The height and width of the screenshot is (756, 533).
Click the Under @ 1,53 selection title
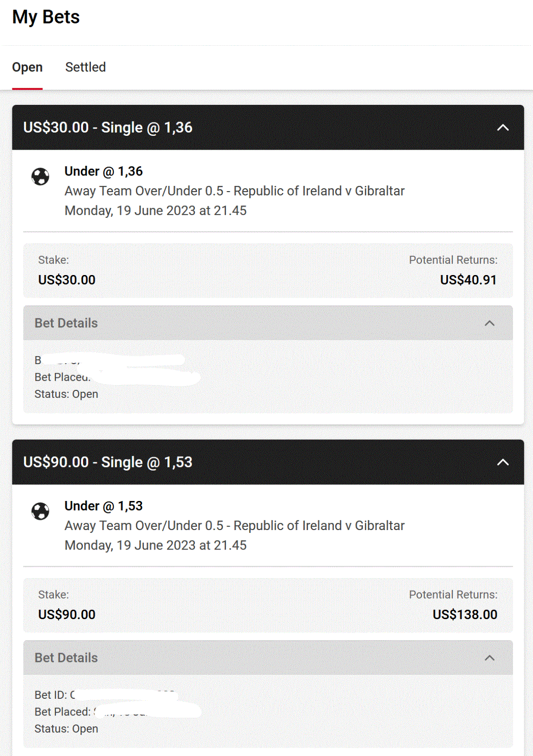pos(103,506)
